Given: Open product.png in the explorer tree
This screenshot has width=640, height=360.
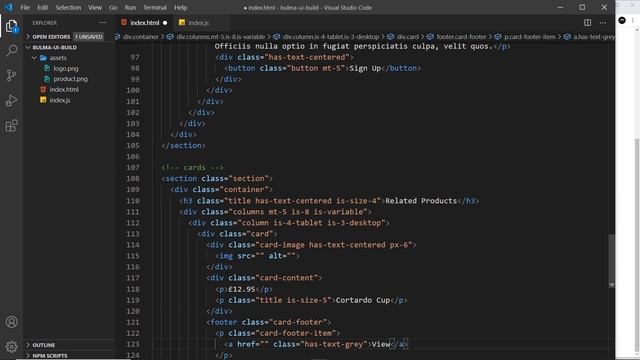Looking at the screenshot, I should [70, 79].
